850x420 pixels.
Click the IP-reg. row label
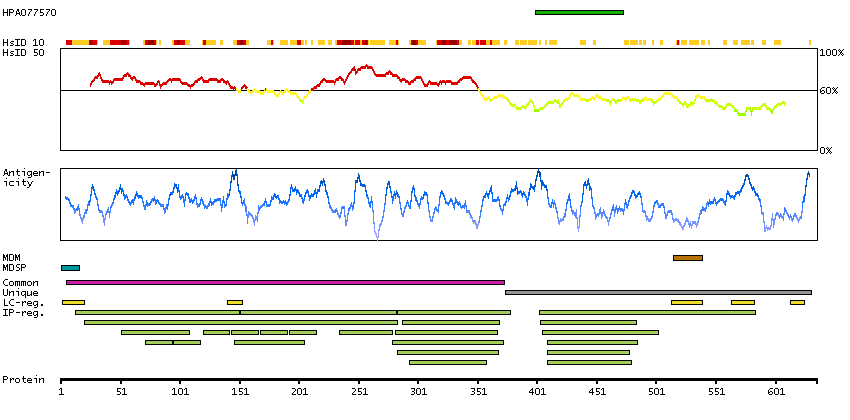click(20, 312)
